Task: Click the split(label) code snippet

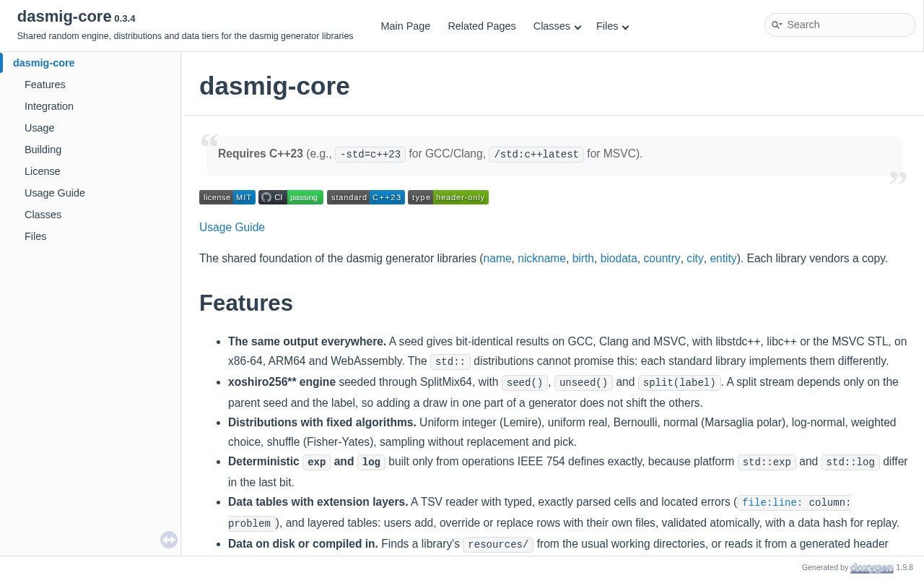Action: (679, 383)
